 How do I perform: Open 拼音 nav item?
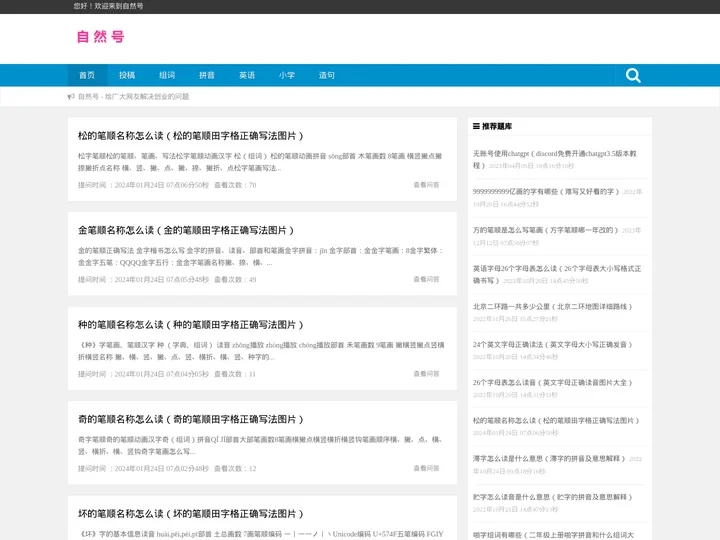[x=207, y=75]
